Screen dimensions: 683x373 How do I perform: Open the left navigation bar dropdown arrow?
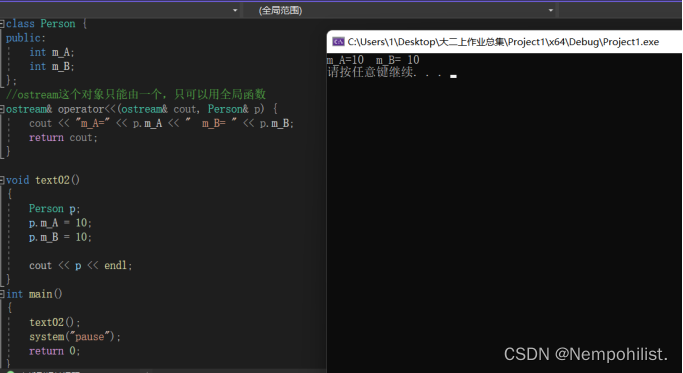(x=235, y=10)
